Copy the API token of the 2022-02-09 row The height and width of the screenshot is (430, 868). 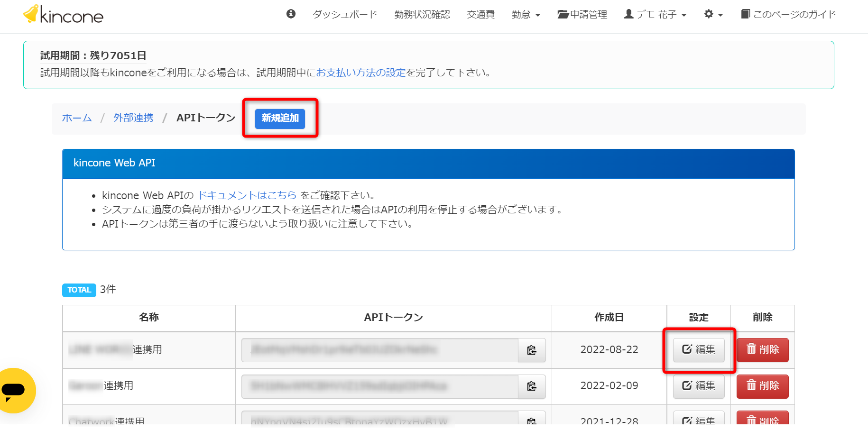tap(532, 387)
